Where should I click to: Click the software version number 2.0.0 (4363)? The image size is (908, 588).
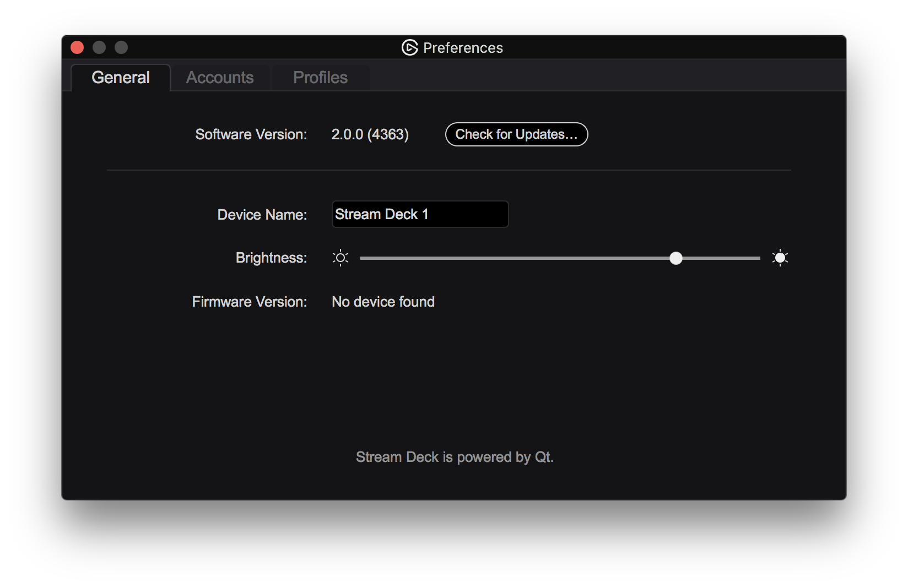point(370,134)
